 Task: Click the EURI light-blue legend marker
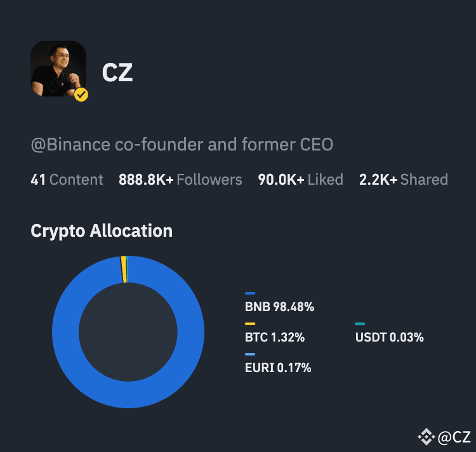pos(250,354)
